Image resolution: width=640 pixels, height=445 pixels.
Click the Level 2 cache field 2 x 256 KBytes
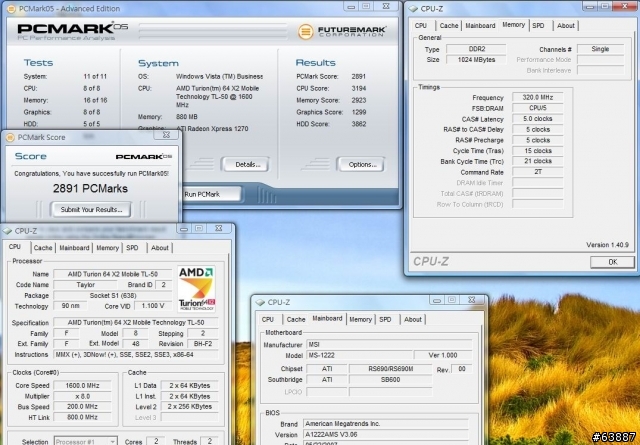pos(189,407)
